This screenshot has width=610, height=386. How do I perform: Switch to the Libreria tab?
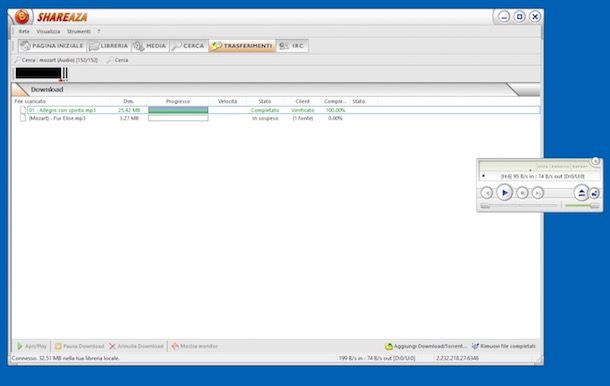(x=109, y=46)
